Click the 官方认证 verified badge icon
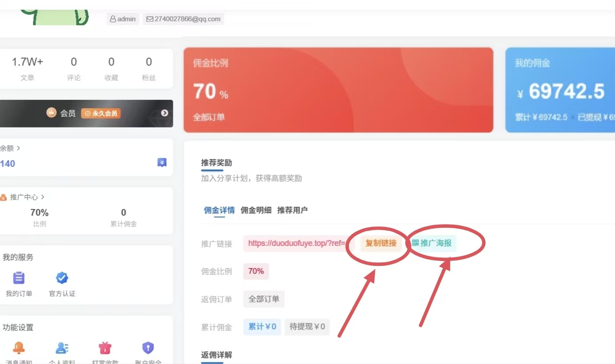615x364 pixels. pos(62,278)
